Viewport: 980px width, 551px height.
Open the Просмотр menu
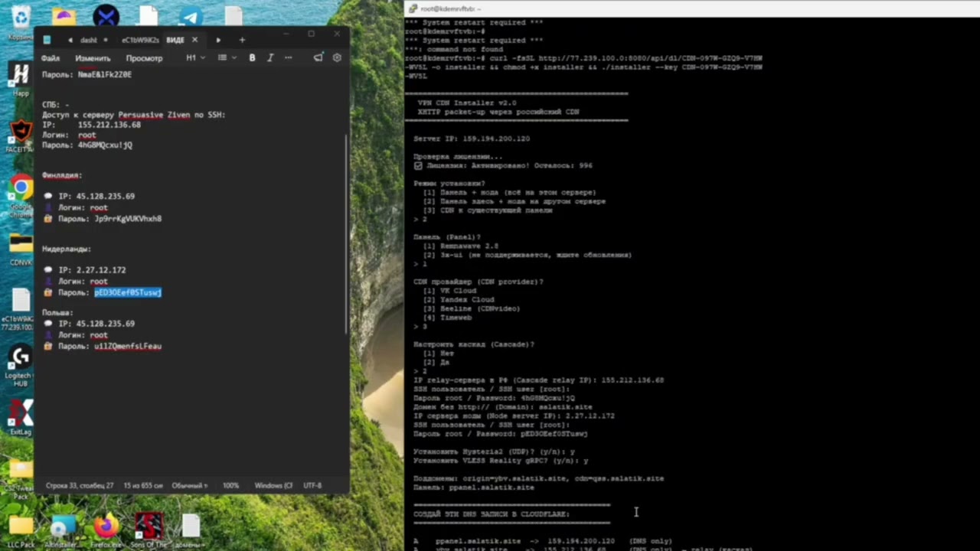[x=144, y=58]
